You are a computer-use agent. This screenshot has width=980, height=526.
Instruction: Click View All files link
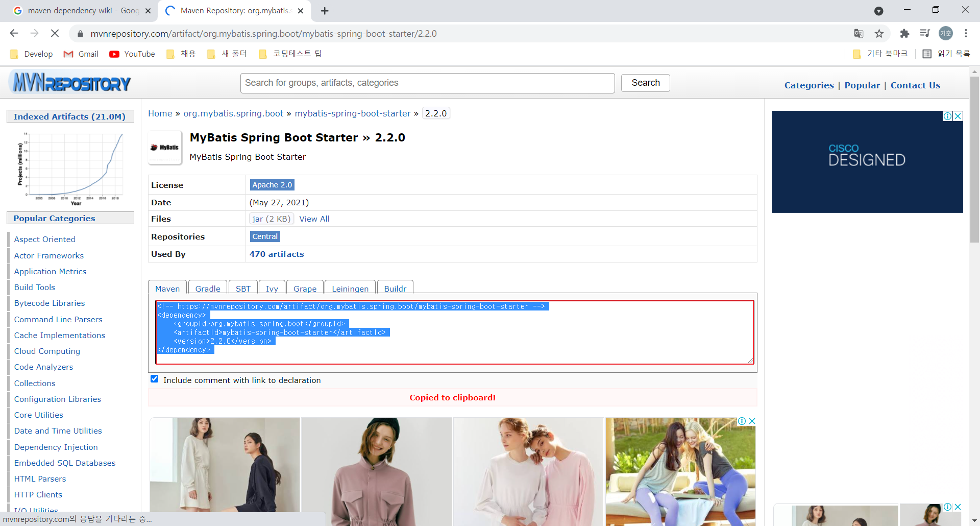[x=314, y=219]
